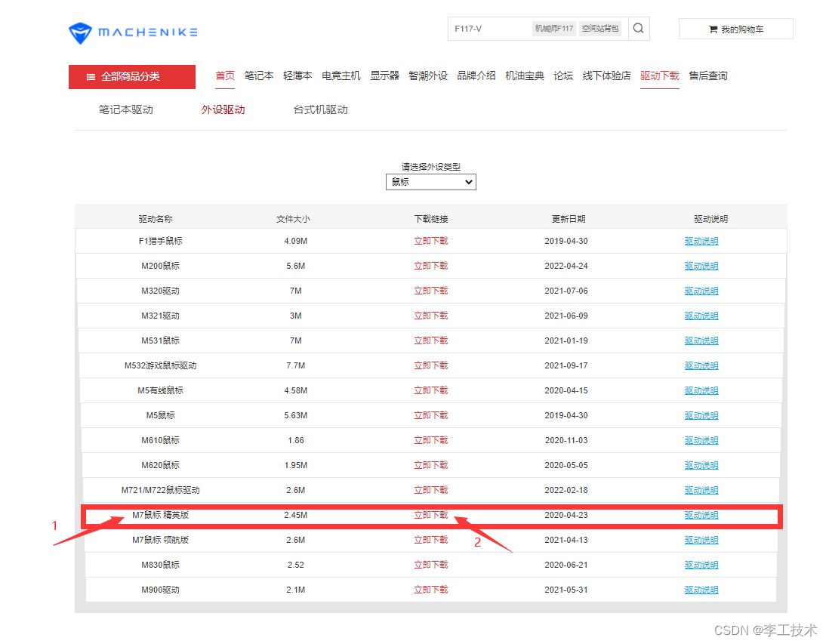Screen dimensions: 829x644
Task: Open 驱动说明 for M7鼠标 精英版
Action: [701, 514]
